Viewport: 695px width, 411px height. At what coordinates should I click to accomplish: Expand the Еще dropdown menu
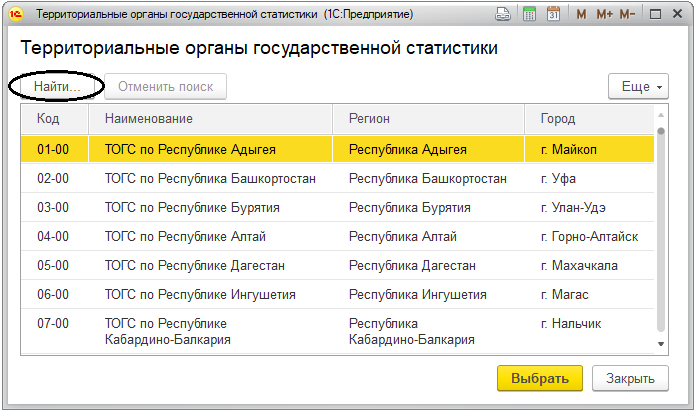point(638,86)
